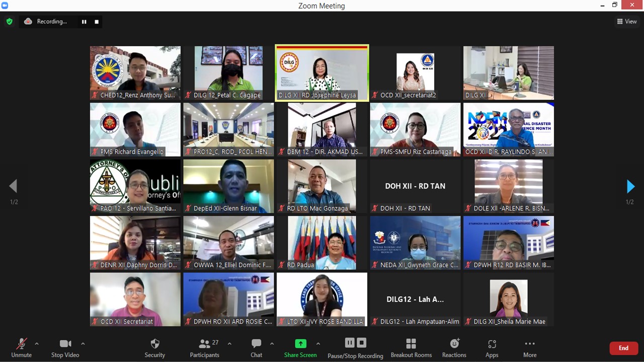Stop the recording from bottom toolbar
Image resolution: width=644 pixels, height=362 pixels.
click(361, 343)
